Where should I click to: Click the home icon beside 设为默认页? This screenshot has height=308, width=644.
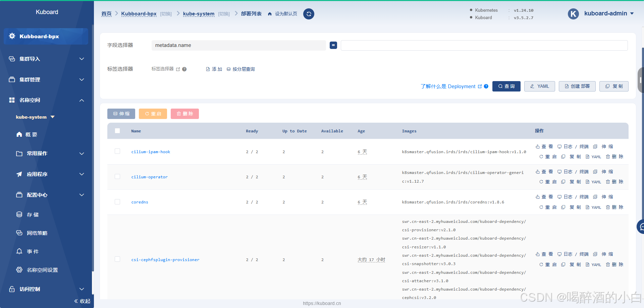point(270,14)
